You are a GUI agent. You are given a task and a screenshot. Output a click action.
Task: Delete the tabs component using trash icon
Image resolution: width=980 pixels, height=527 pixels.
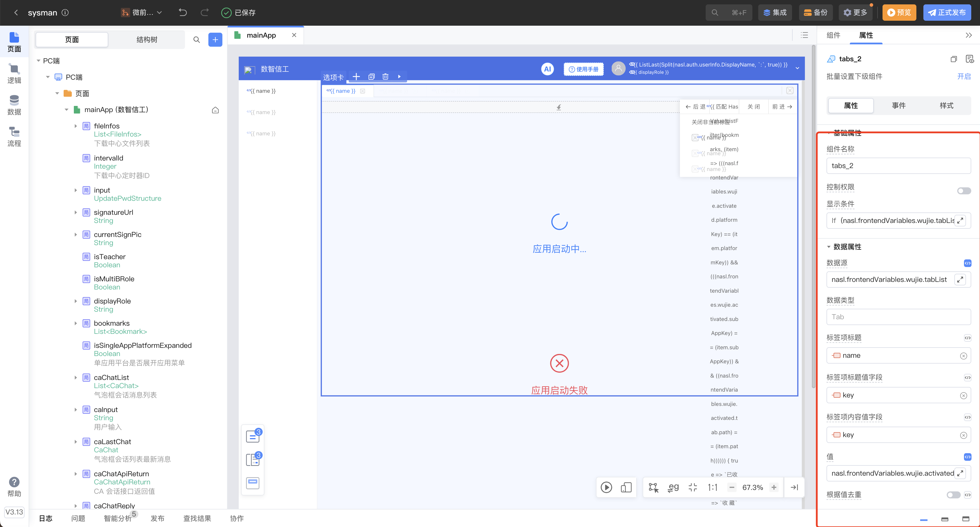click(385, 76)
